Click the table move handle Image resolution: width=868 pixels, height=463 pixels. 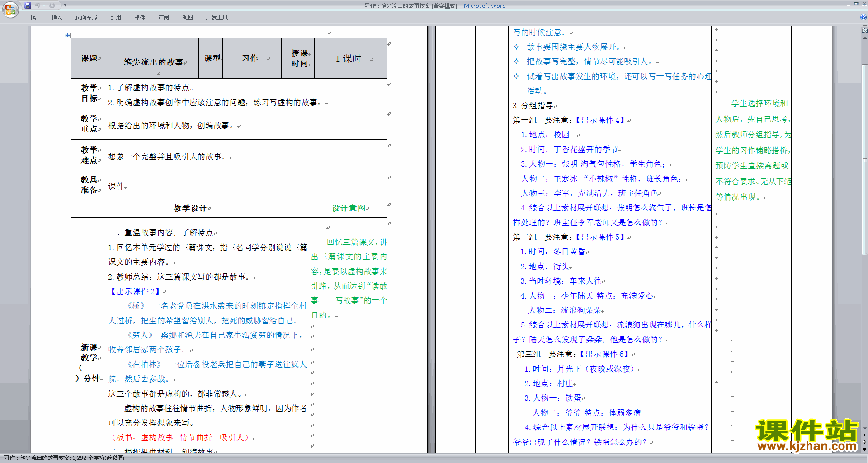coord(67,35)
